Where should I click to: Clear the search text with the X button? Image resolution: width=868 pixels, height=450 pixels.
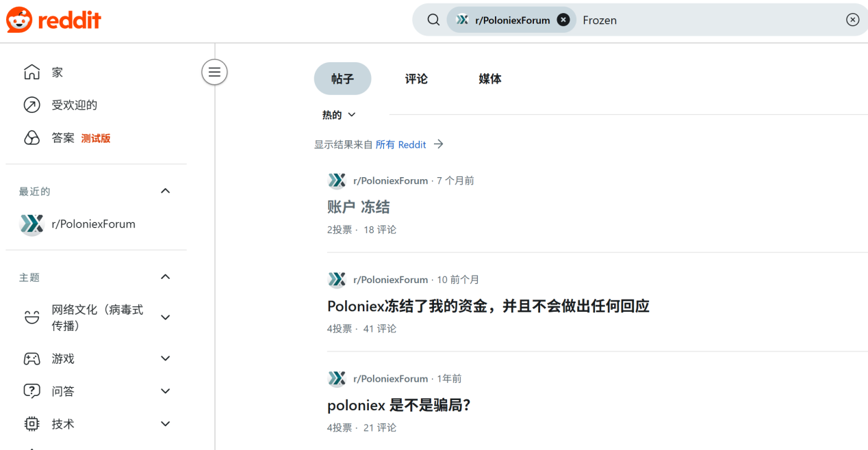[852, 20]
